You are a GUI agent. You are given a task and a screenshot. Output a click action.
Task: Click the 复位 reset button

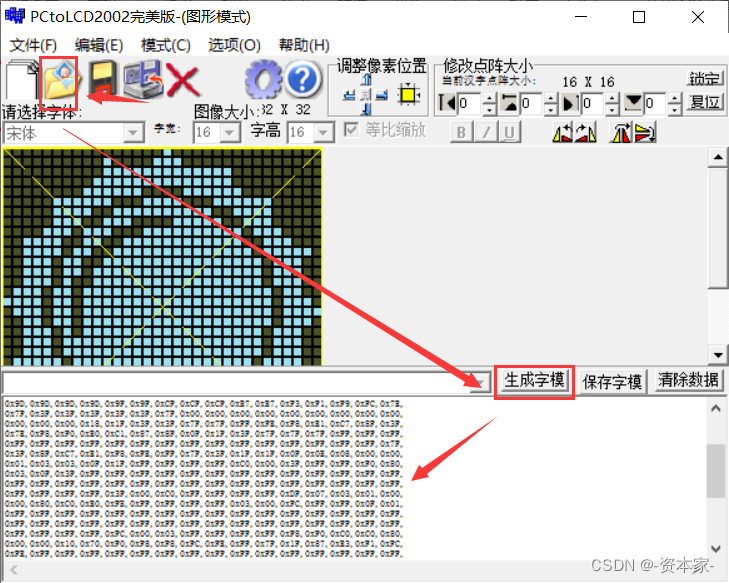(x=705, y=102)
